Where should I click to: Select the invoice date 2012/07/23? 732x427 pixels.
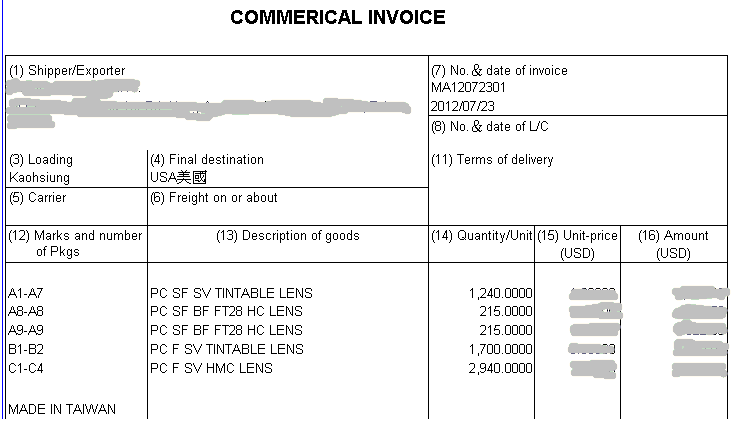coord(462,105)
